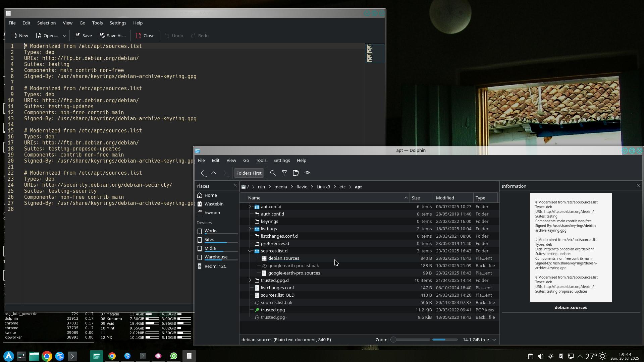This screenshot has height=362, width=644.
Task: Click the Chrome icon in the taskbar
Action: click(x=47, y=356)
